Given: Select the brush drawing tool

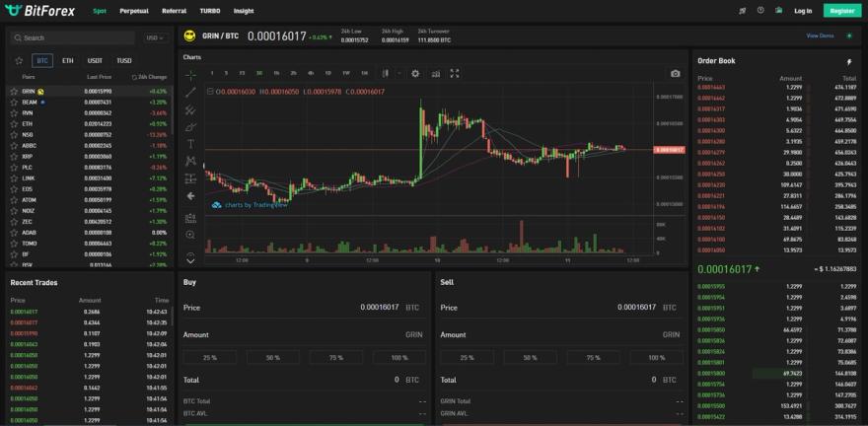Looking at the screenshot, I should pos(191,127).
